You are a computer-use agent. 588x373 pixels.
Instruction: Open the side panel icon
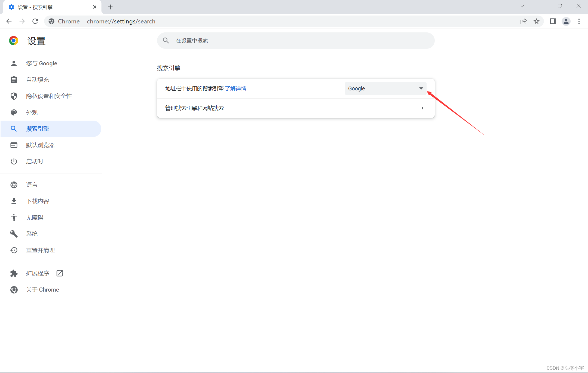point(553,21)
